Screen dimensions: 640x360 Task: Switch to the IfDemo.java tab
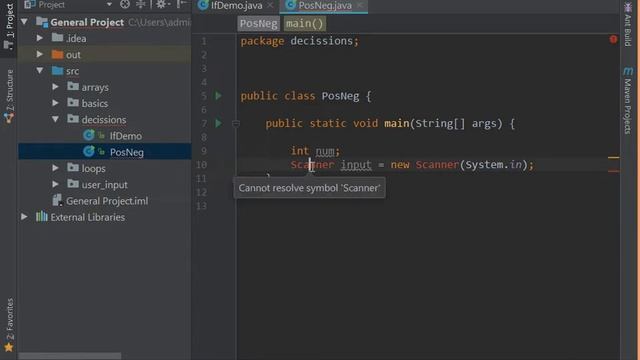(236, 6)
